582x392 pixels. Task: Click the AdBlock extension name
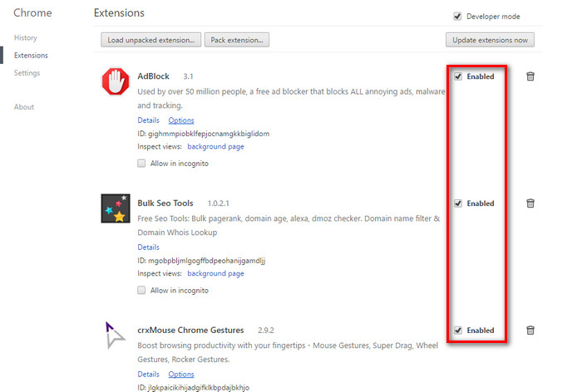click(x=153, y=76)
